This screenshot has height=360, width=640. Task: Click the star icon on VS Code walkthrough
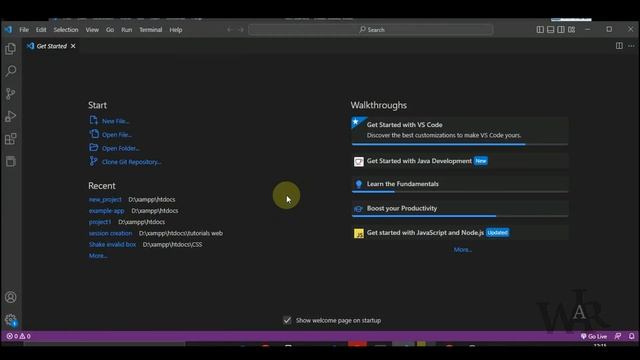356,122
